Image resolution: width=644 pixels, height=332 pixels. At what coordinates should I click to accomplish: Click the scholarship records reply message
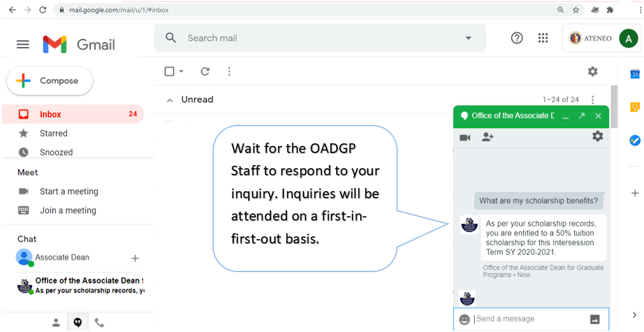[543, 238]
